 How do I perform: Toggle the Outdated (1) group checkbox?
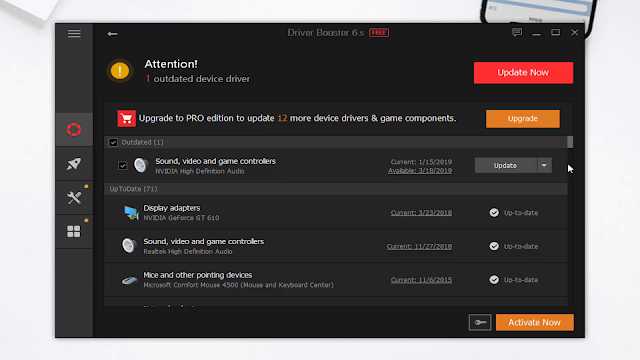(113, 142)
